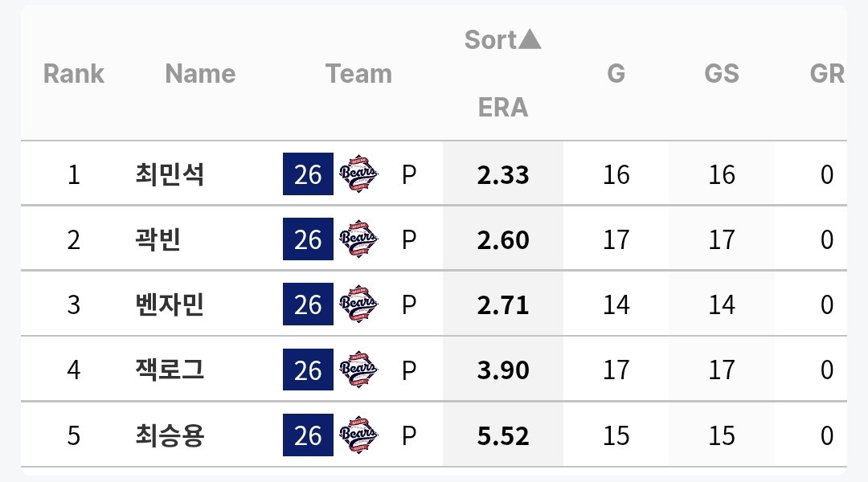
Task: Click the GR column header
Action: tap(827, 73)
